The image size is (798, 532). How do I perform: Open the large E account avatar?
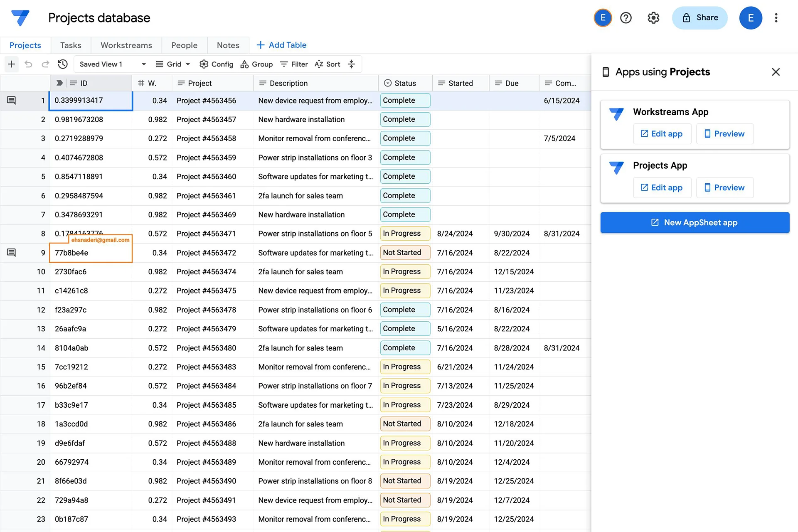tap(751, 18)
